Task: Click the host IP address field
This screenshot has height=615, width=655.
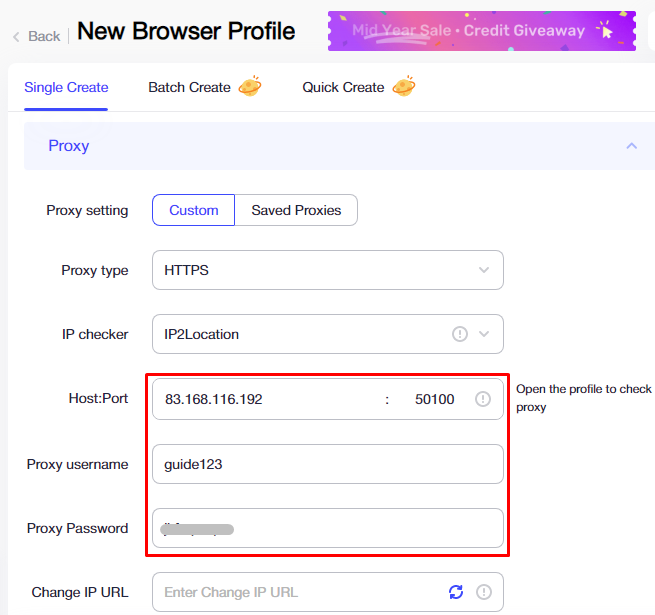Action: [x=267, y=399]
